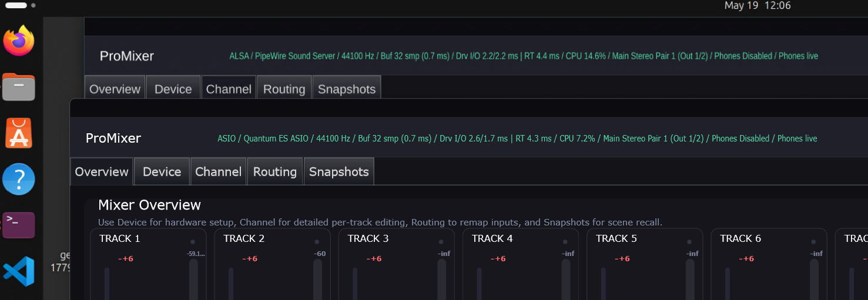Click the signal indicator dot on TRACK 2
868x300 pixels.
[x=317, y=242]
